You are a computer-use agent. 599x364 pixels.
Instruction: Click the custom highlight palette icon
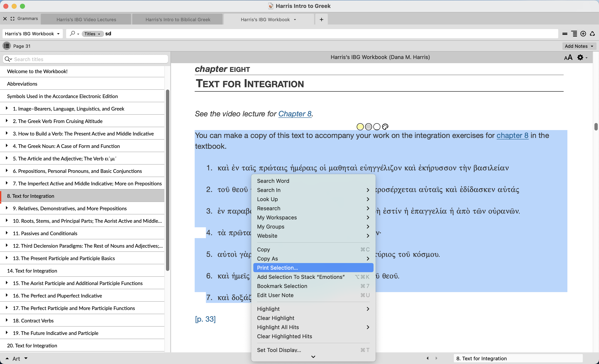[x=385, y=127]
